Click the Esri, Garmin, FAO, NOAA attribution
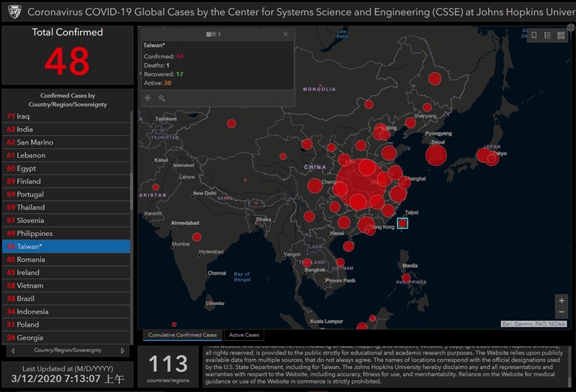 [534, 324]
